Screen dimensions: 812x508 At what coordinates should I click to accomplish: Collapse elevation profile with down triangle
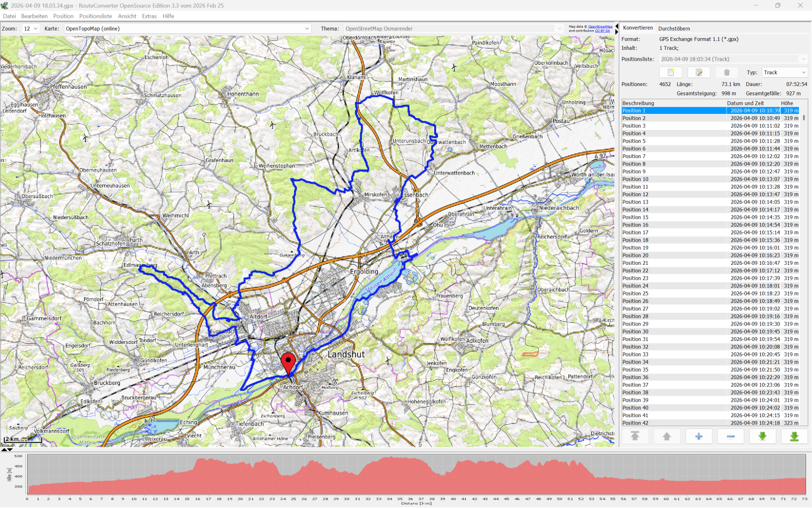coord(10,450)
